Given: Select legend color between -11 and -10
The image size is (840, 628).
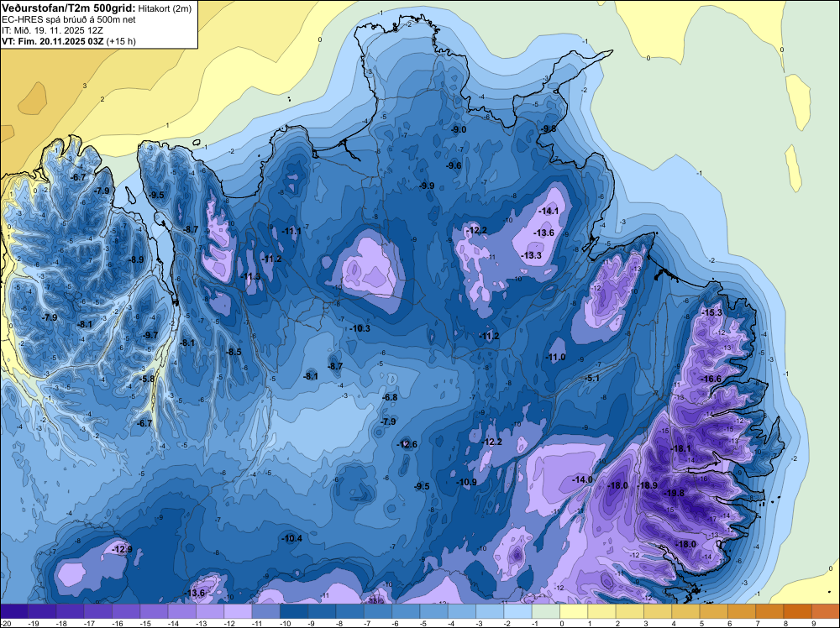Looking at the screenshot, I should coord(265,611).
